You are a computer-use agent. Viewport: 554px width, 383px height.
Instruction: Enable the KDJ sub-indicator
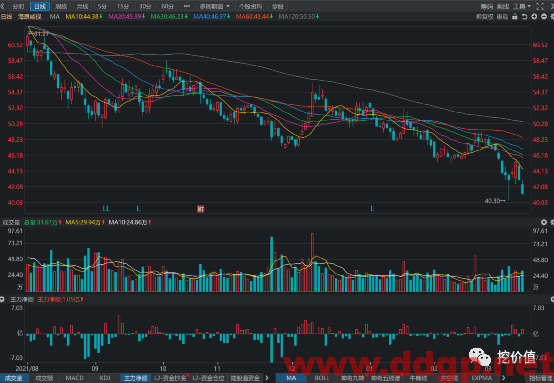click(105, 378)
